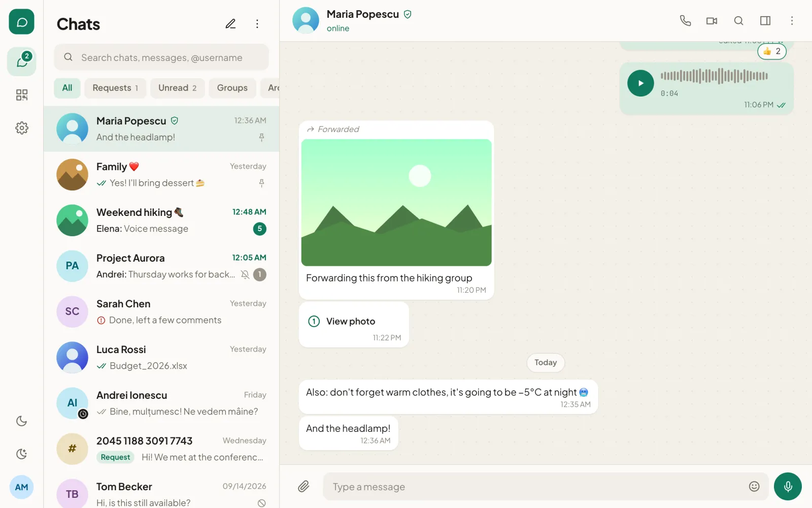Compose a new chat with the pencil icon
Screen dimensions: 812x508
click(231, 24)
